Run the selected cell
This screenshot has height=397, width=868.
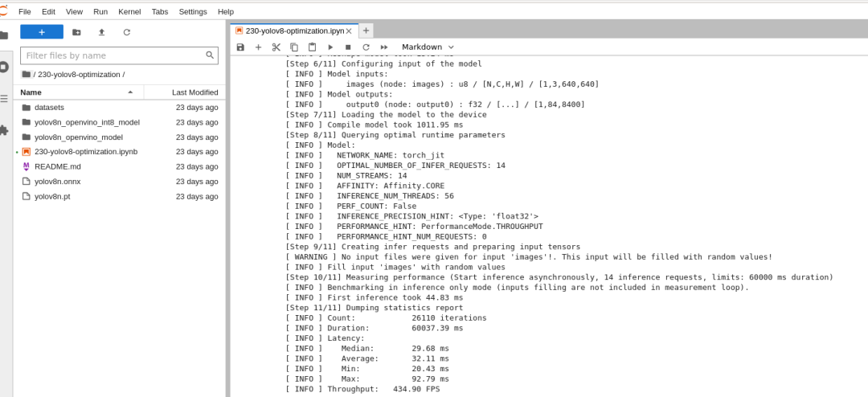(x=330, y=47)
